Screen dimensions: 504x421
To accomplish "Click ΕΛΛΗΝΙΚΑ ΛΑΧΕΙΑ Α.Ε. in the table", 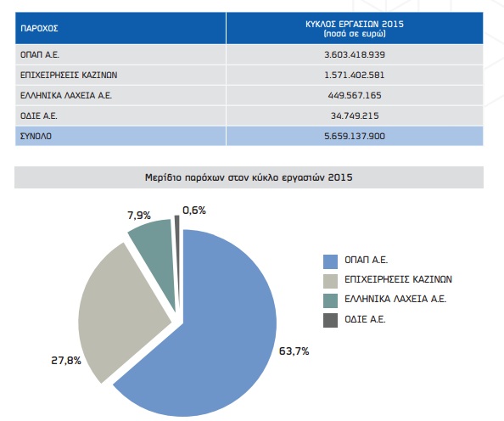I will pos(66,96).
